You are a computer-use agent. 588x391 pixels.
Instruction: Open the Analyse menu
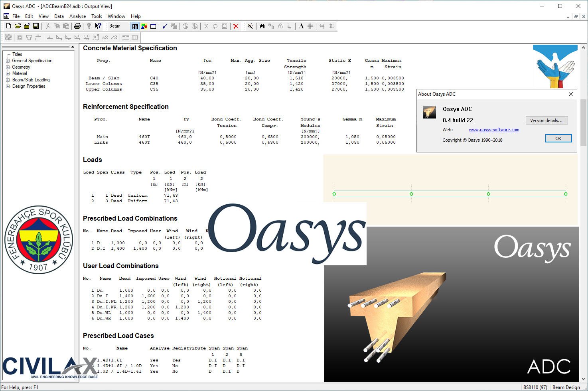77,16
